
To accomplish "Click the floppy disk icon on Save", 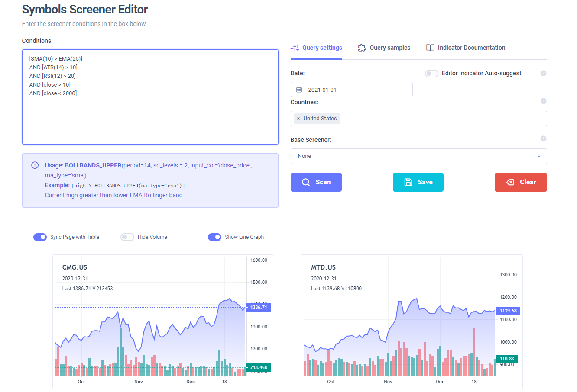I will (x=408, y=182).
